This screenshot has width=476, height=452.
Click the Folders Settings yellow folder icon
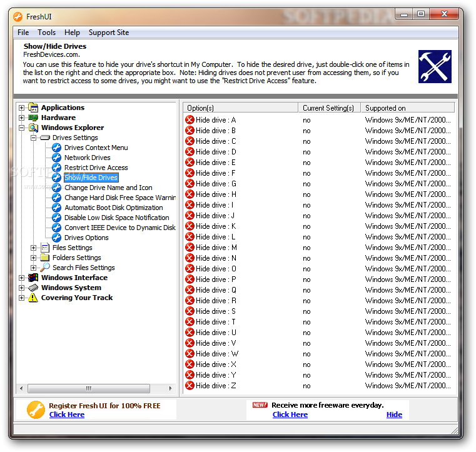pyautogui.click(x=45, y=258)
